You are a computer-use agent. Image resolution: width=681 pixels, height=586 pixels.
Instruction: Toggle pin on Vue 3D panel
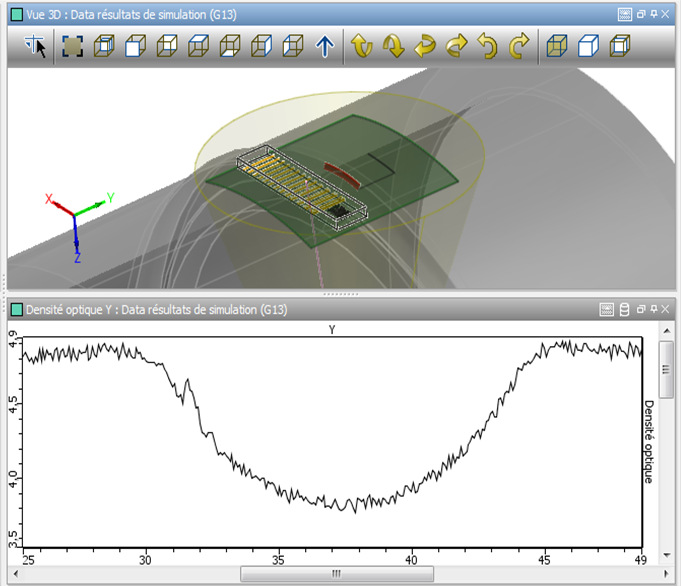654,14
